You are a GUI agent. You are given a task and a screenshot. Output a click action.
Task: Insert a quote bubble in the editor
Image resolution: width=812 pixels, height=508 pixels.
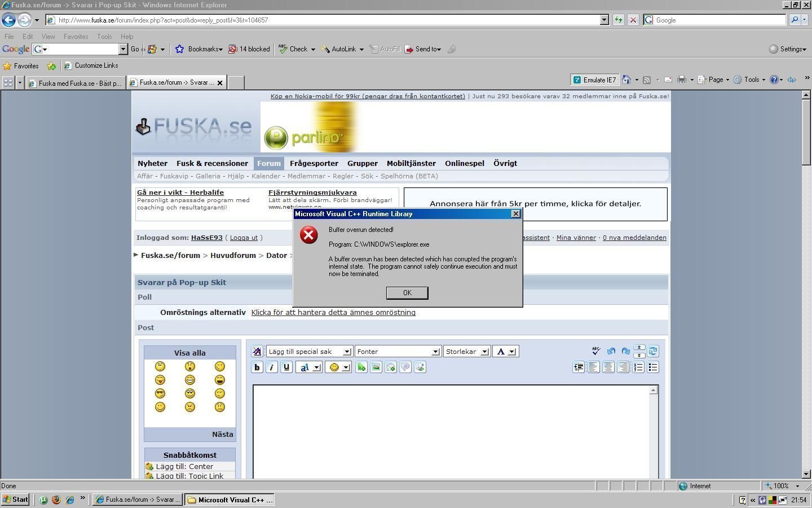(405, 367)
